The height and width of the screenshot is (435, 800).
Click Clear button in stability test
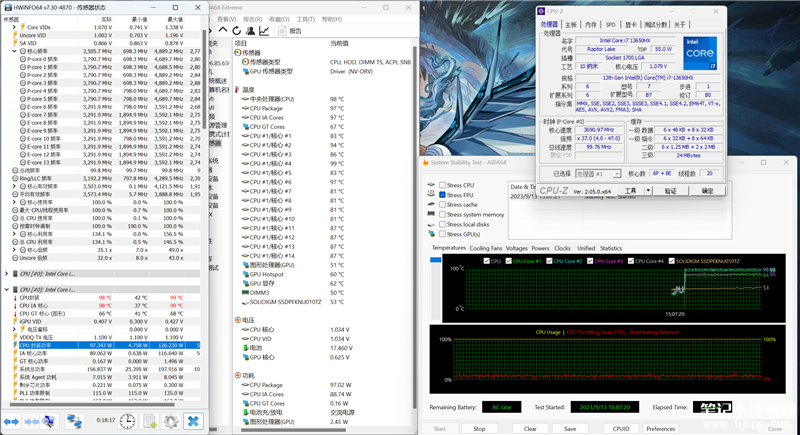[530, 428]
